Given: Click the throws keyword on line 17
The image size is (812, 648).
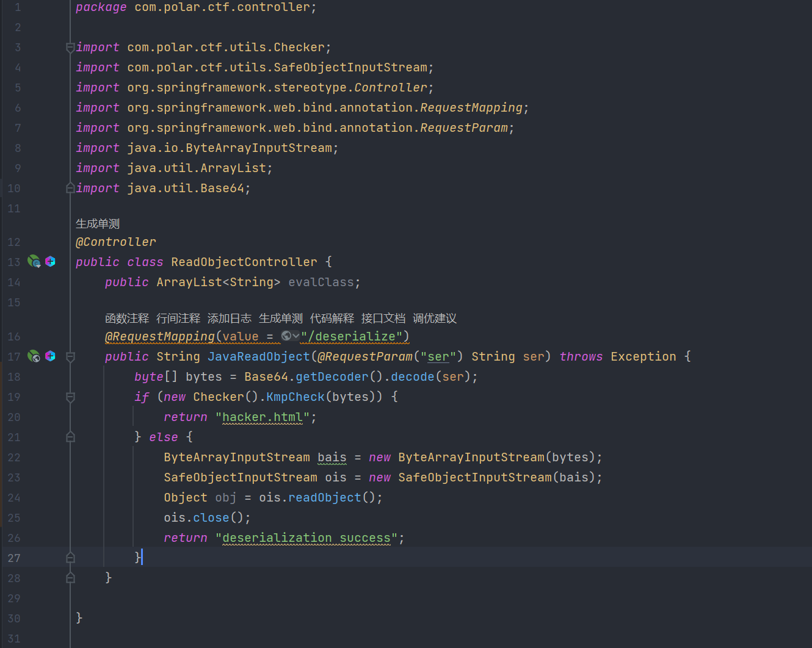Looking at the screenshot, I should coord(581,356).
